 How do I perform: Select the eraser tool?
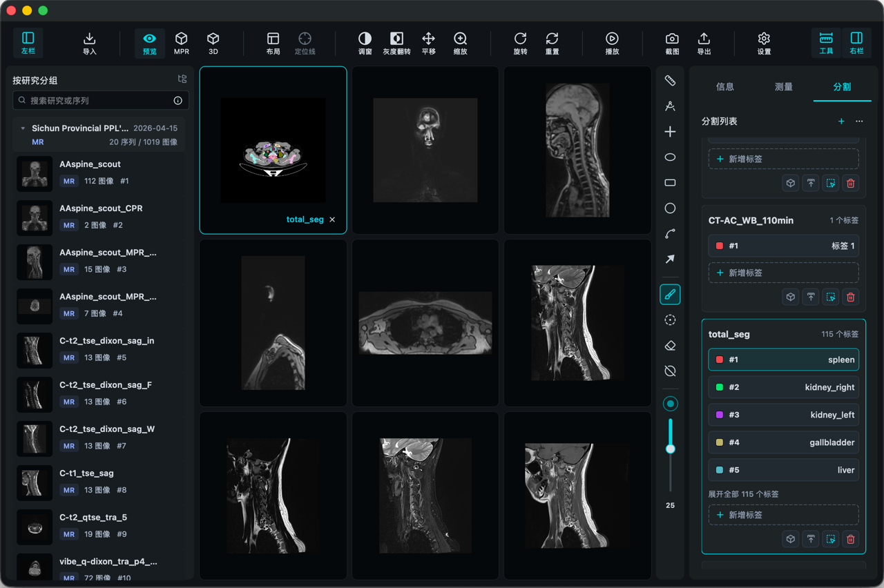(670, 346)
